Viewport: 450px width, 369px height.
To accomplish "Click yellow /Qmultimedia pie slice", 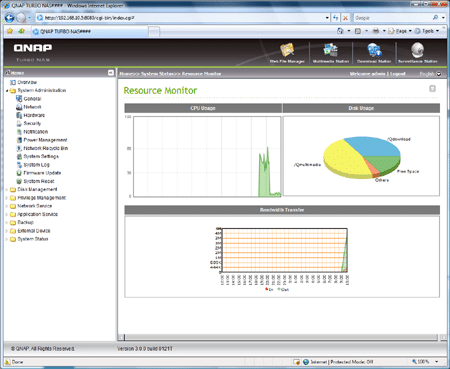I will coord(345,159).
